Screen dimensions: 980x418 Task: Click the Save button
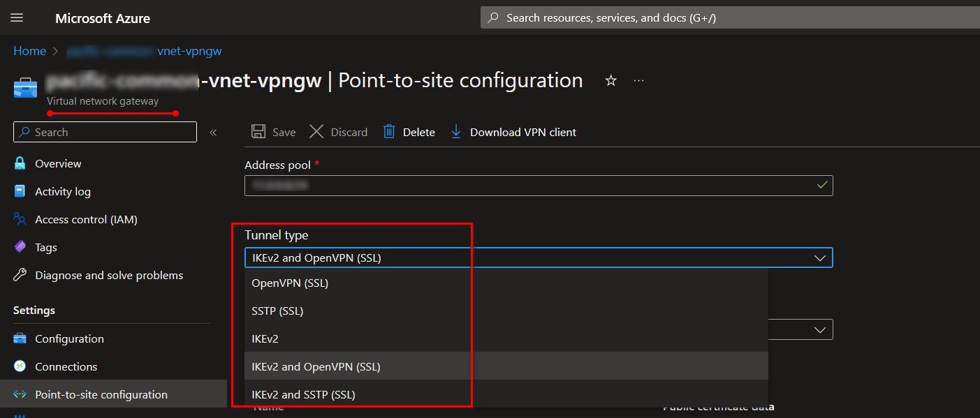click(x=273, y=132)
